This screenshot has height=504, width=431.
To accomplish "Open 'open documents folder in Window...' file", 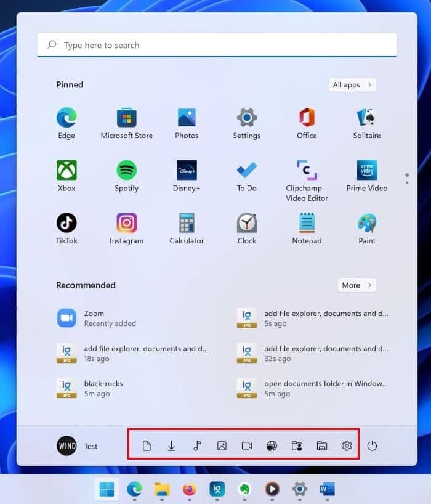I will (312, 388).
